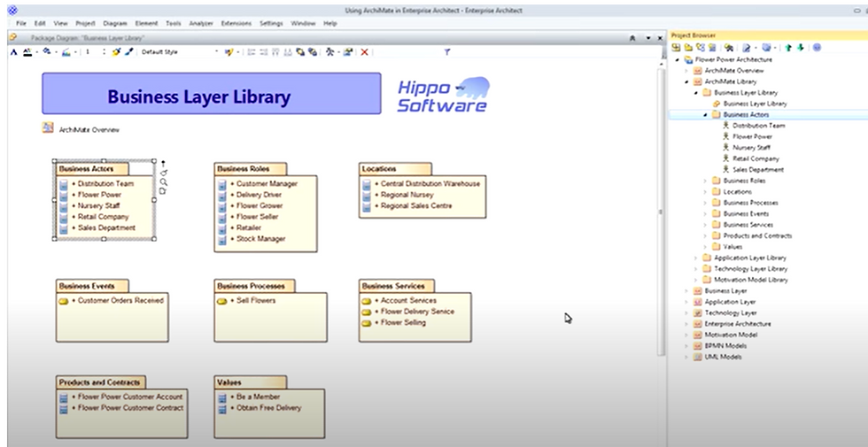
Task: Click 'Customer Manager' in Business Roles package
Action: (267, 184)
